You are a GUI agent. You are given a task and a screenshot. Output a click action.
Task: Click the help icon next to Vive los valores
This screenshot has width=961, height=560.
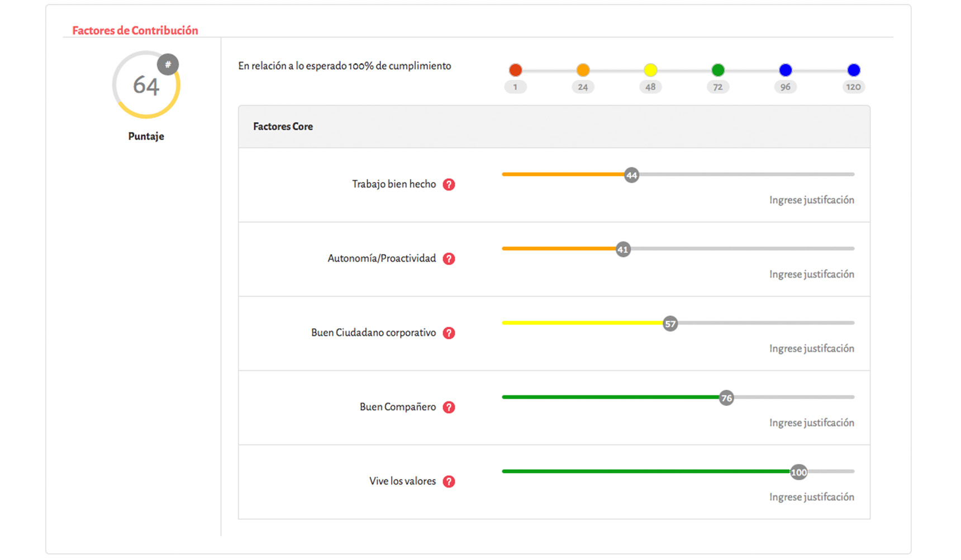(449, 482)
